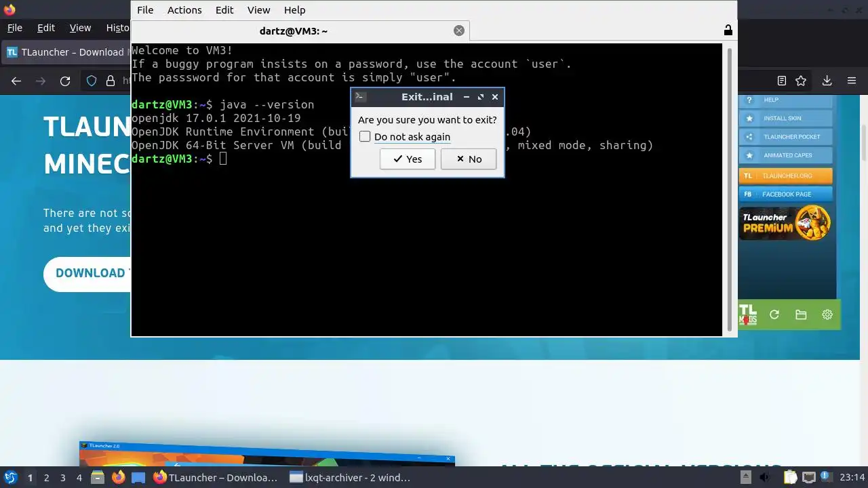Viewport: 868px width, 488px height.
Task: Open the Firefox hamburger menu
Action: tap(852, 81)
